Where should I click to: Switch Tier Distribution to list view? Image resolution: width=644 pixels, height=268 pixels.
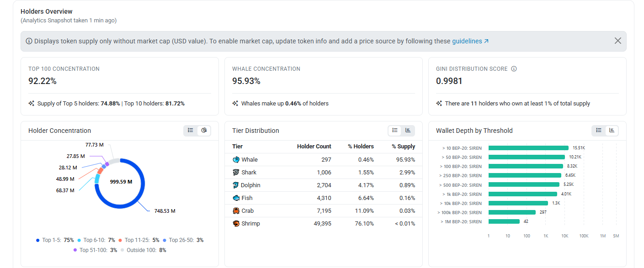click(395, 131)
